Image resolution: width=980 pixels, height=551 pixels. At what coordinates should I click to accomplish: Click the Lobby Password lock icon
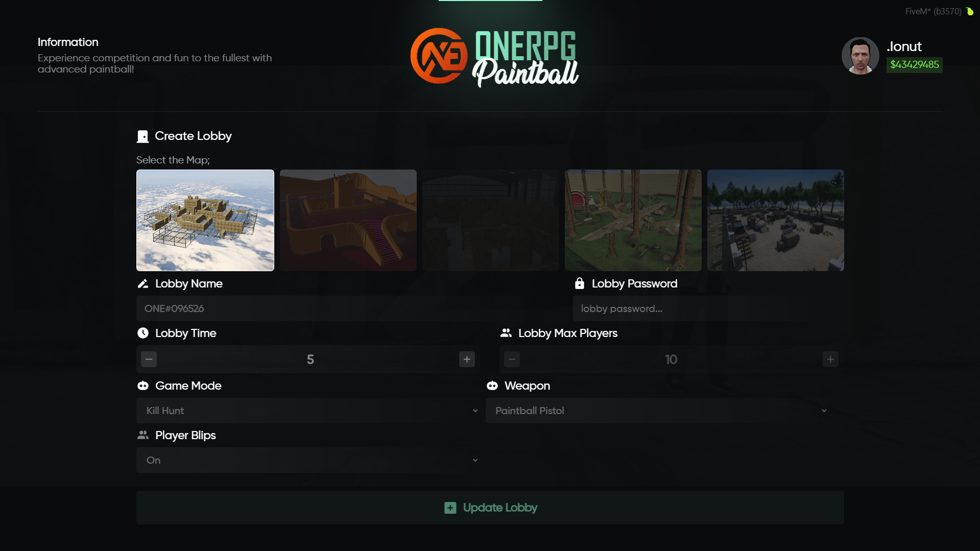pyautogui.click(x=579, y=283)
